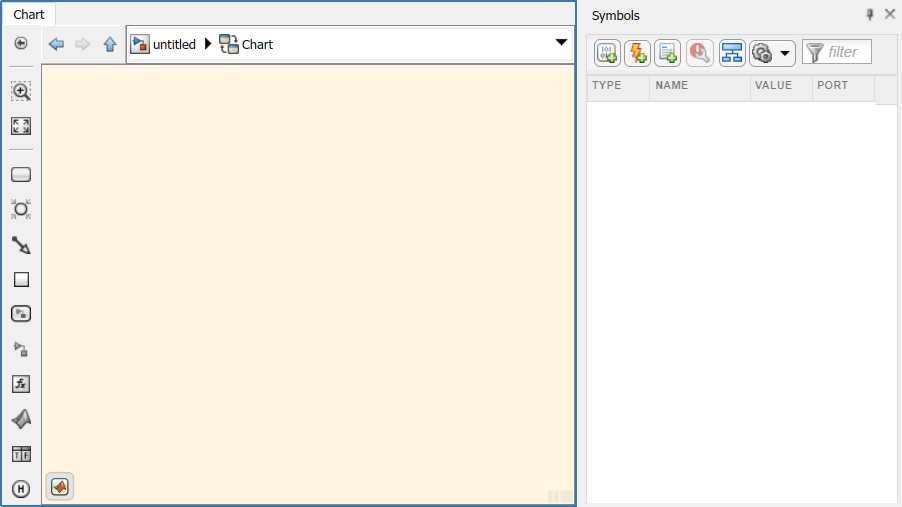Add event in the Symbols pane
This screenshot has height=507, width=902.
tap(637, 53)
